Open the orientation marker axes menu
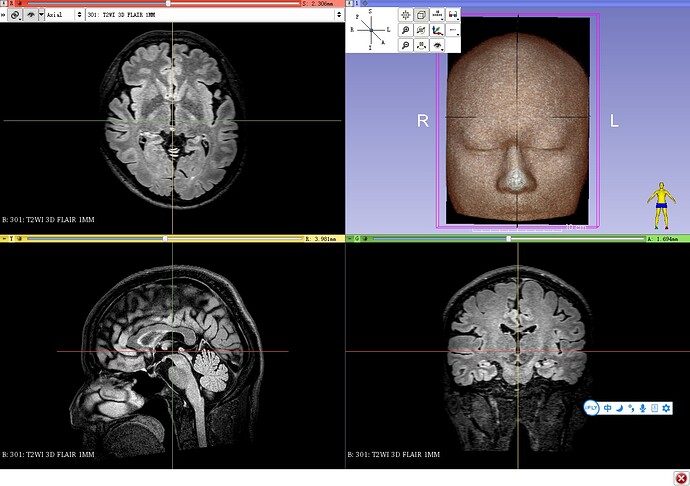 [x=437, y=30]
